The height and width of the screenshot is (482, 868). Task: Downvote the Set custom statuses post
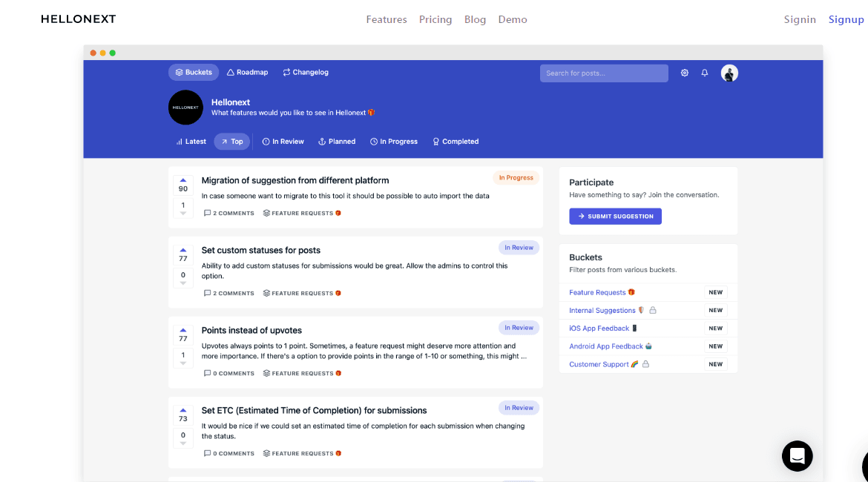click(183, 283)
